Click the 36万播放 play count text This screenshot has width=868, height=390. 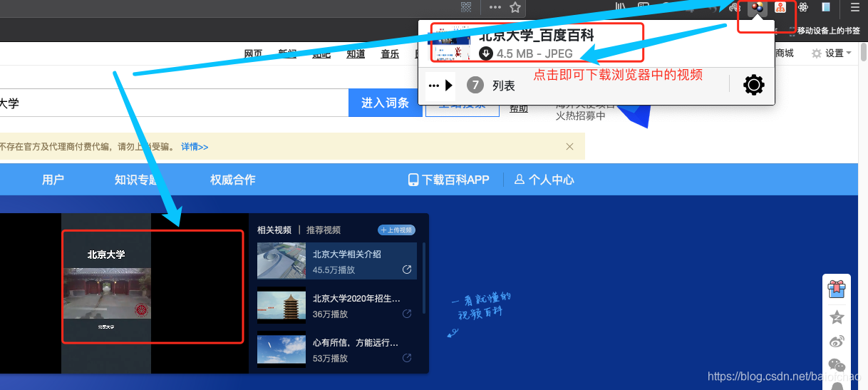[330, 314]
